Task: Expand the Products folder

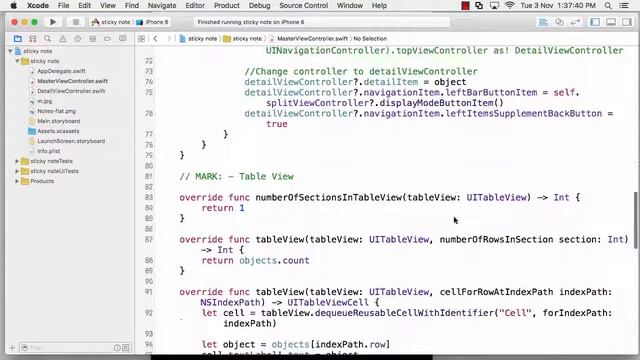Action: (17, 181)
